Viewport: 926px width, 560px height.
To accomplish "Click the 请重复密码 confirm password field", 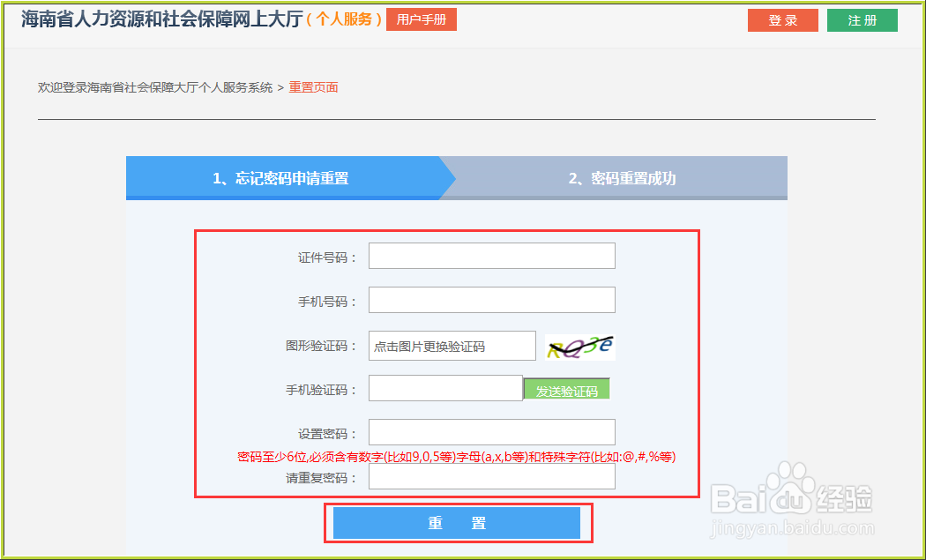I will click(491, 477).
